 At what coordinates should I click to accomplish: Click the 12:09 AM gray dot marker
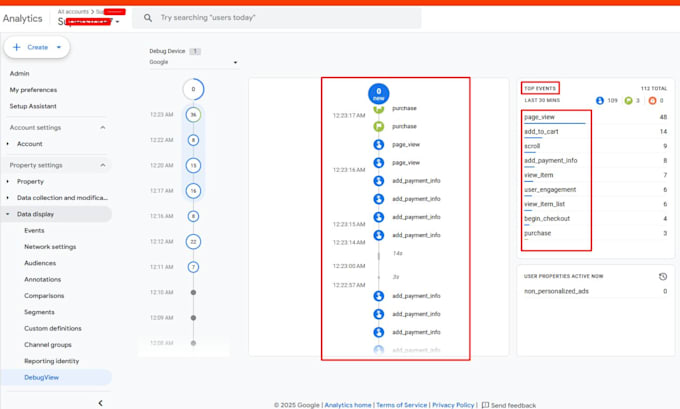(193, 317)
